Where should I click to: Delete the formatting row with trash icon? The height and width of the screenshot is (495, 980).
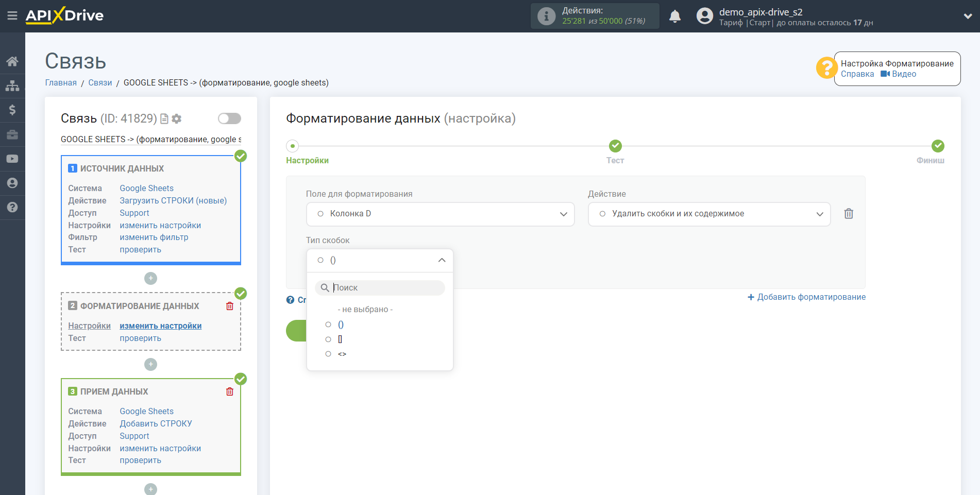849,213
